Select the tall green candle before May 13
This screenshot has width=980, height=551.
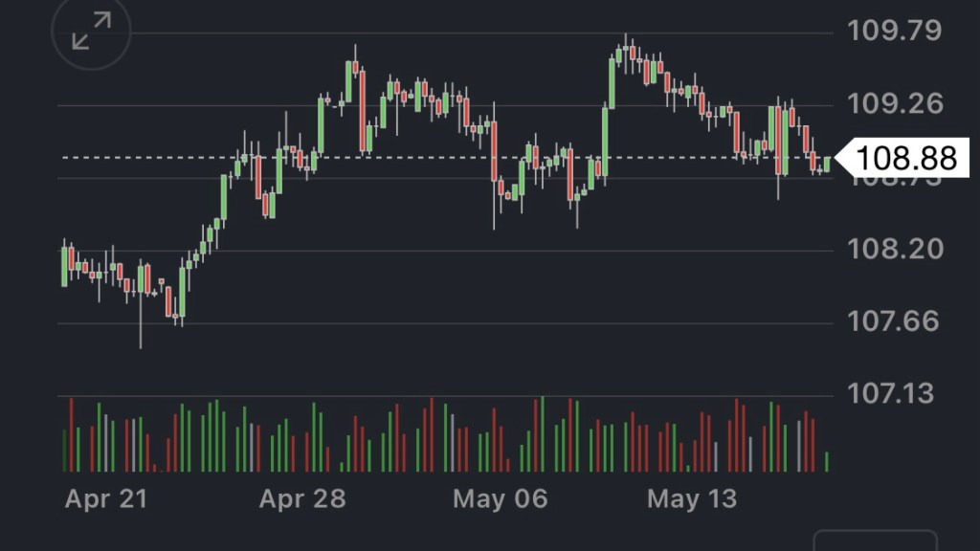(x=605, y=141)
